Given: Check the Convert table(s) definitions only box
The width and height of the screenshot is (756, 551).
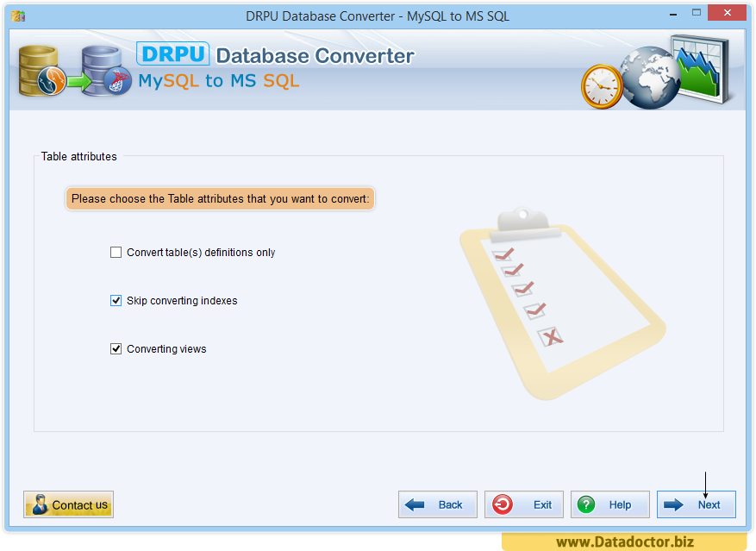Looking at the screenshot, I should (116, 253).
